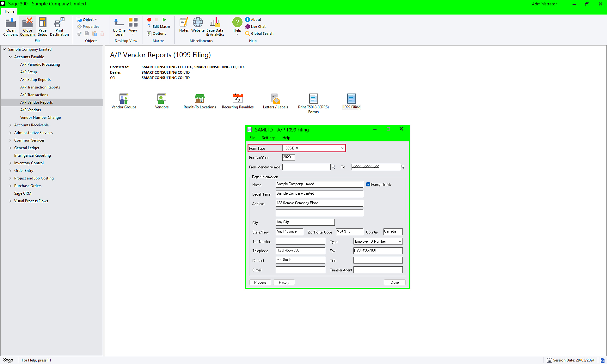Viewport: 607px width, 364px height.
Task: Open the Home ribbon tab
Action: point(9,11)
